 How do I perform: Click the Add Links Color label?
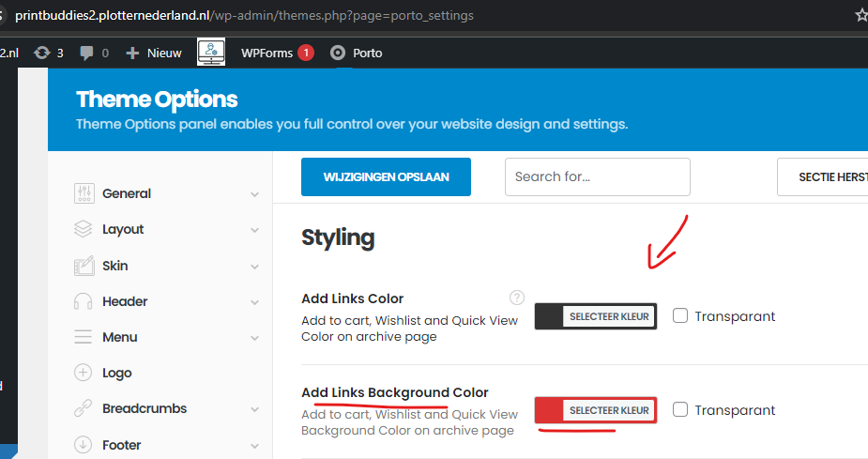352,298
